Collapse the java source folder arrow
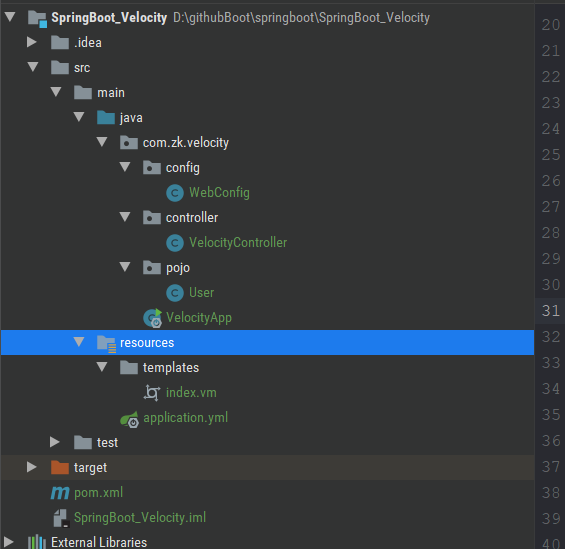The image size is (565, 549). pyautogui.click(x=79, y=117)
